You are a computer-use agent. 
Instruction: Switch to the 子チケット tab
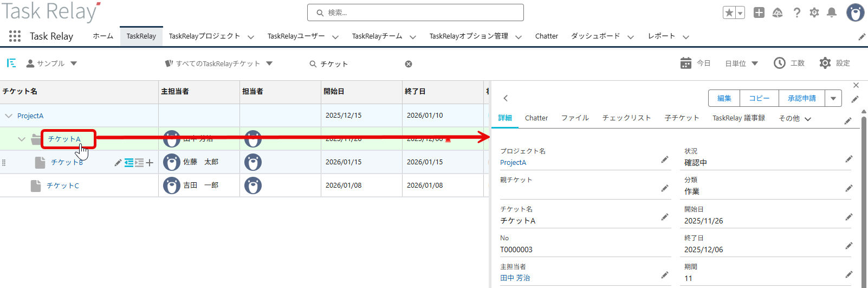point(682,118)
